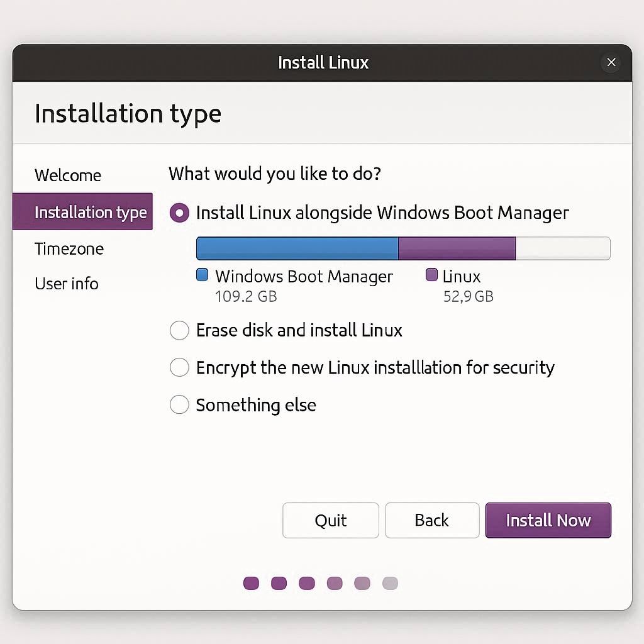Click the empty white segment of partition bar
The height and width of the screenshot is (644, 644).
point(562,248)
